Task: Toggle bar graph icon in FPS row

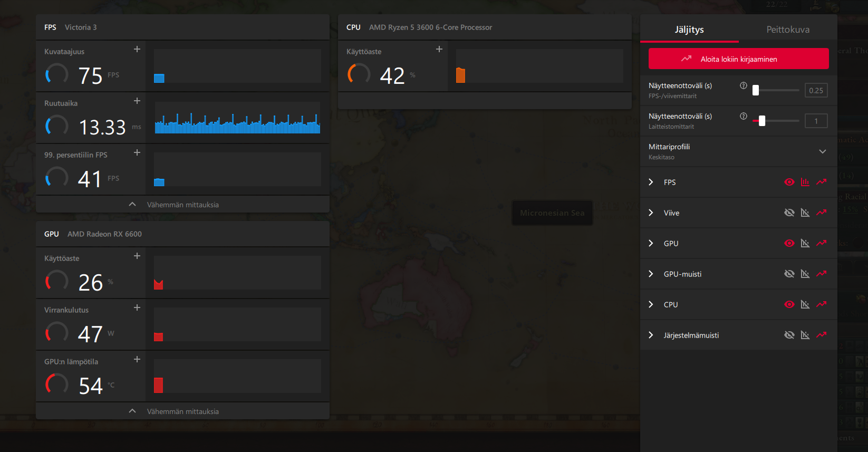Action: (805, 182)
